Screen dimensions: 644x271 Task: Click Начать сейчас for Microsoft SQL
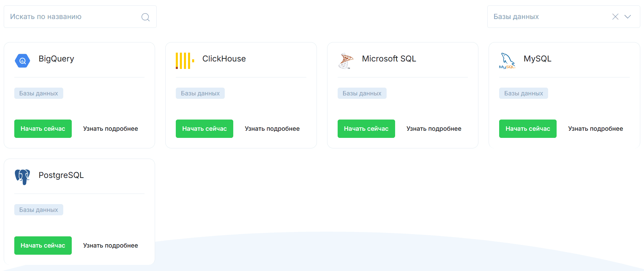coord(366,129)
